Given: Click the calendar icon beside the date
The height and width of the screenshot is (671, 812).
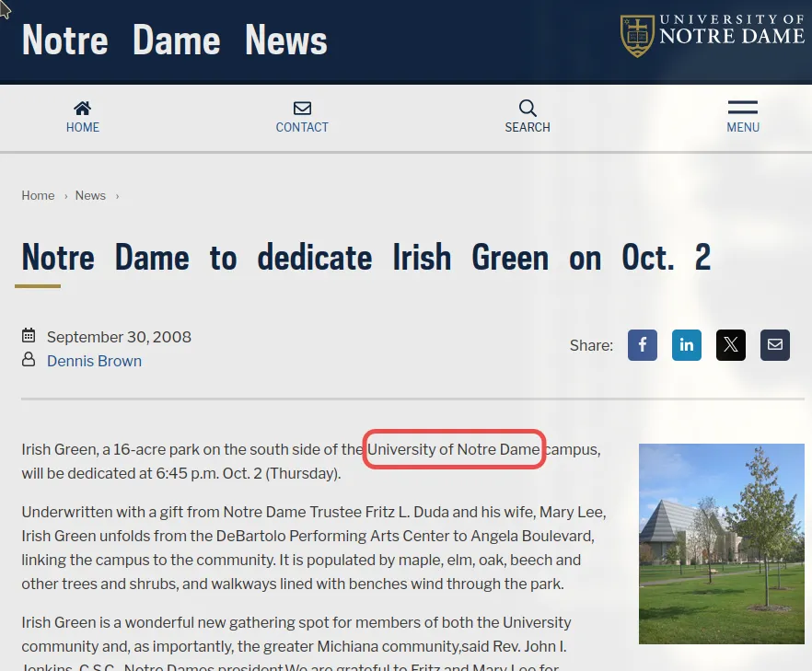Looking at the screenshot, I should 29,336.
